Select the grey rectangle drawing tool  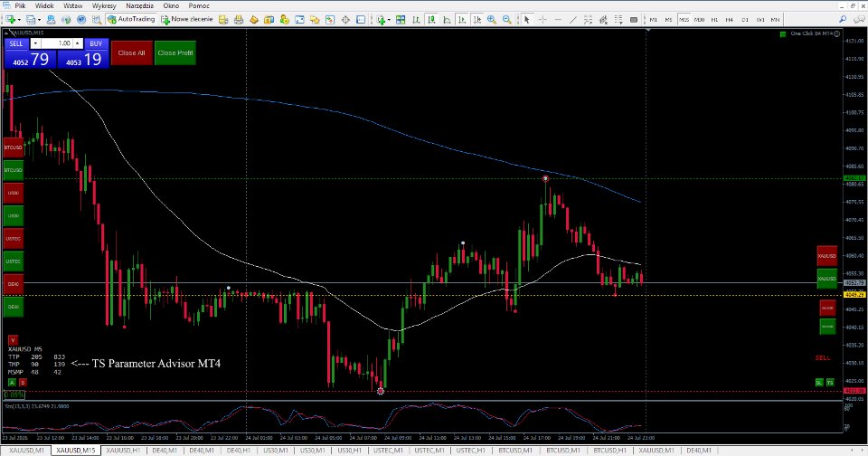coord(634,19)
